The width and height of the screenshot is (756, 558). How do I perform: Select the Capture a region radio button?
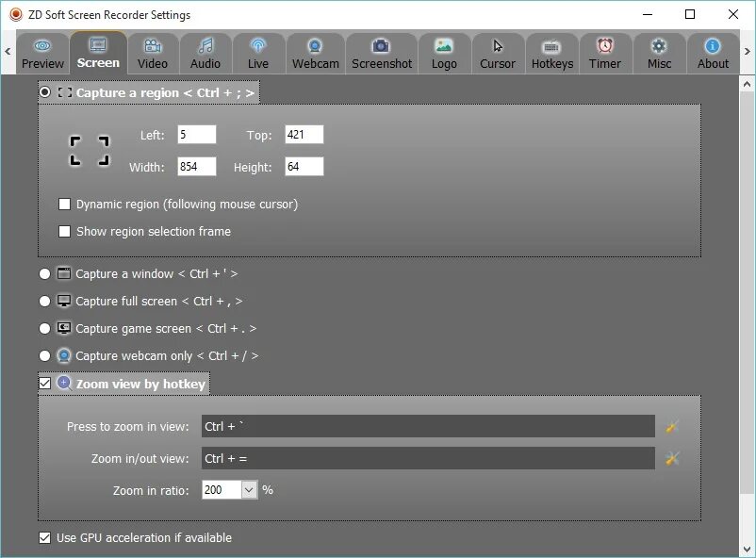tap(45, 92)
